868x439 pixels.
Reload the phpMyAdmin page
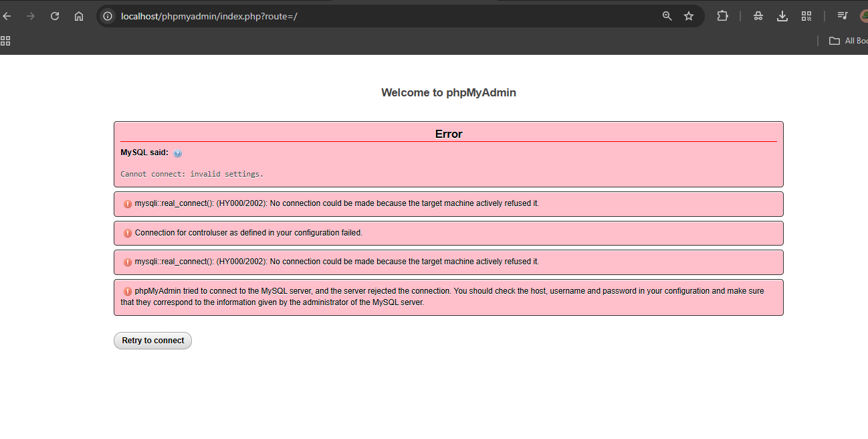point(55,16)
